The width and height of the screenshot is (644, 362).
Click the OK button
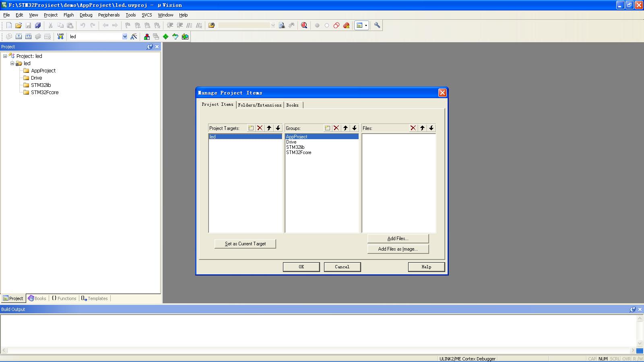(301, 267)
